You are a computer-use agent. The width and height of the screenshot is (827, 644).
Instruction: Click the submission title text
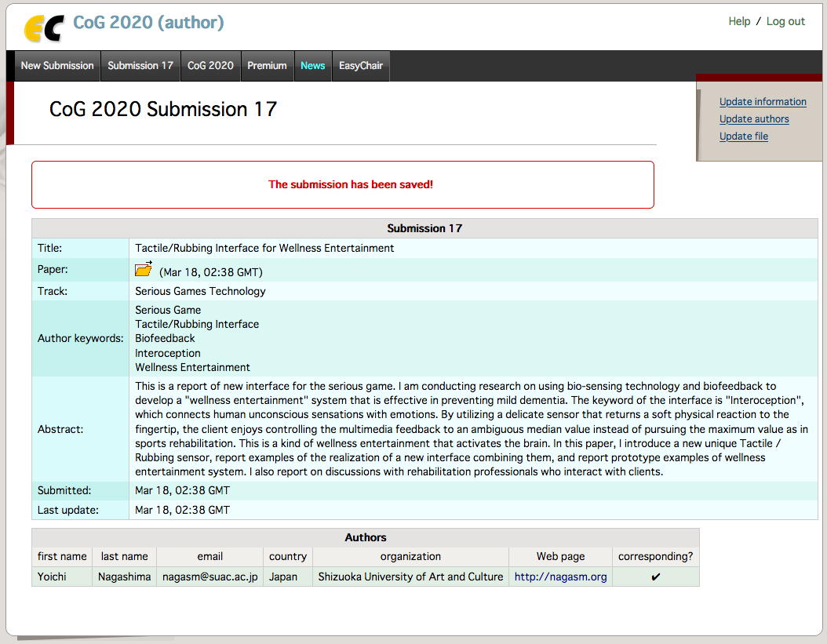264,248
